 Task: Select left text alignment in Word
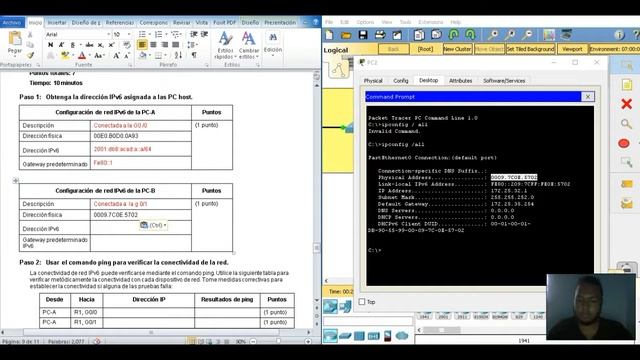[x=142, y=45]
